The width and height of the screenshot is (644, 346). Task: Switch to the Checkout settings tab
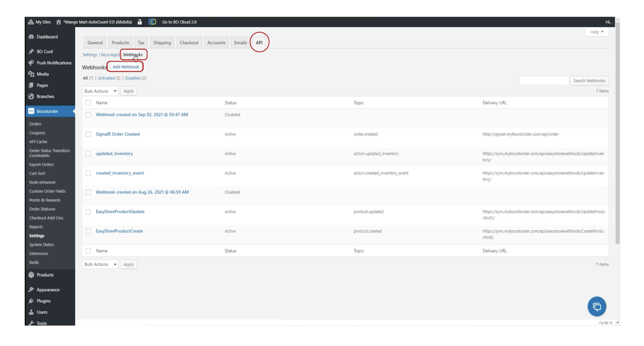click(189, 43)
